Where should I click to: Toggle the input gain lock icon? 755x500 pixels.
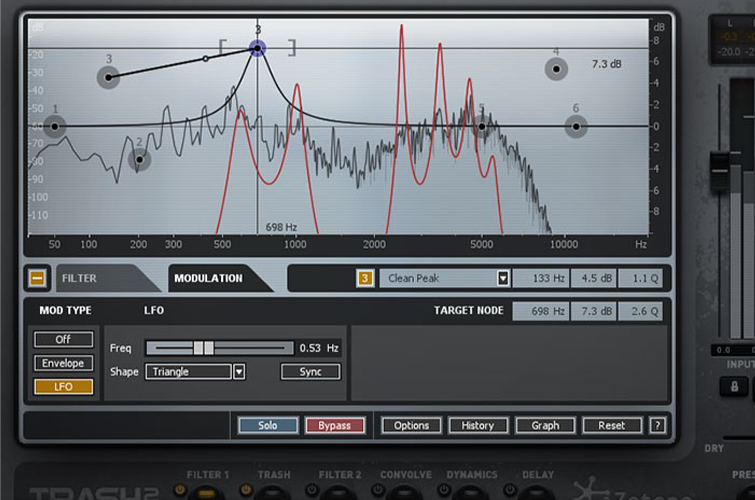[734, 386]
